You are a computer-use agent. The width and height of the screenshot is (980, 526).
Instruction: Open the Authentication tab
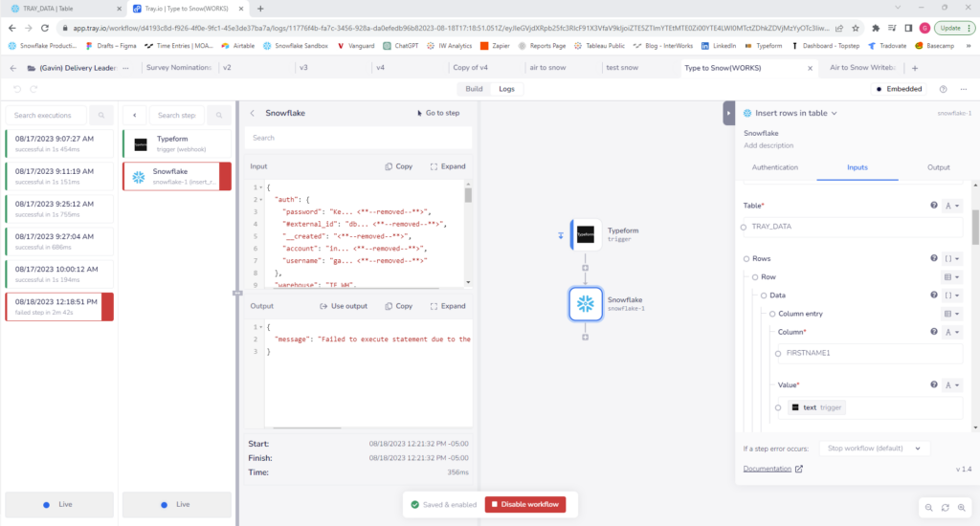(x=774, y=167)
